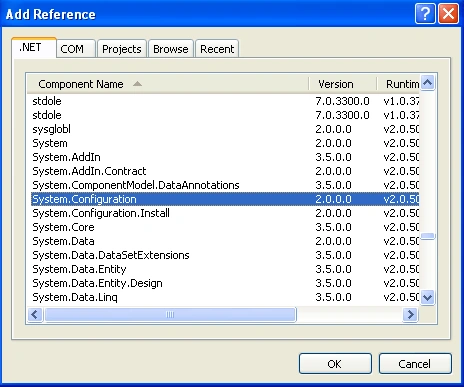The height and width of the screenshot is (387, 464).
Task: Select the System.Data component
Action: (225, 241)
